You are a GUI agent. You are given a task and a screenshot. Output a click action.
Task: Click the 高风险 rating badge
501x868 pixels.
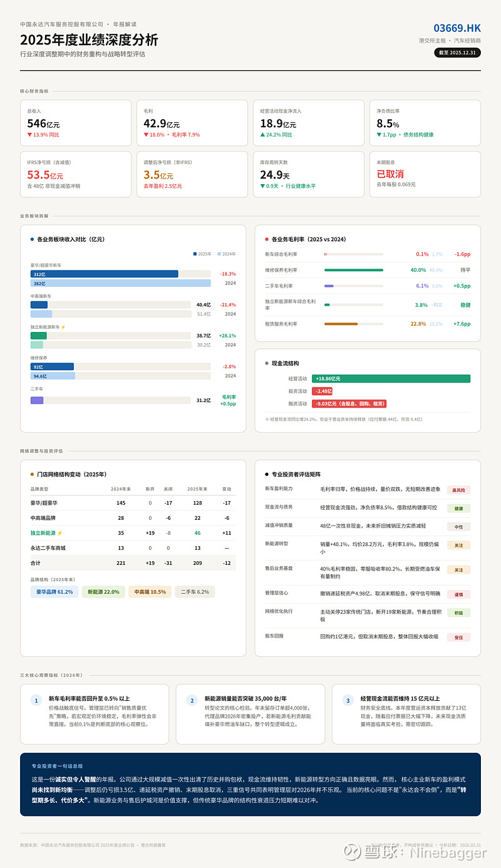coord(458,490)
